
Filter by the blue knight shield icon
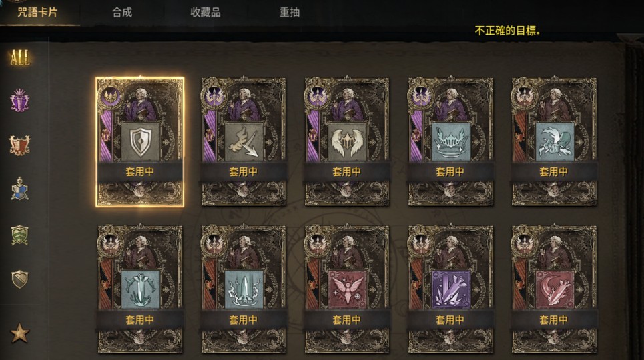pos(19,189)
